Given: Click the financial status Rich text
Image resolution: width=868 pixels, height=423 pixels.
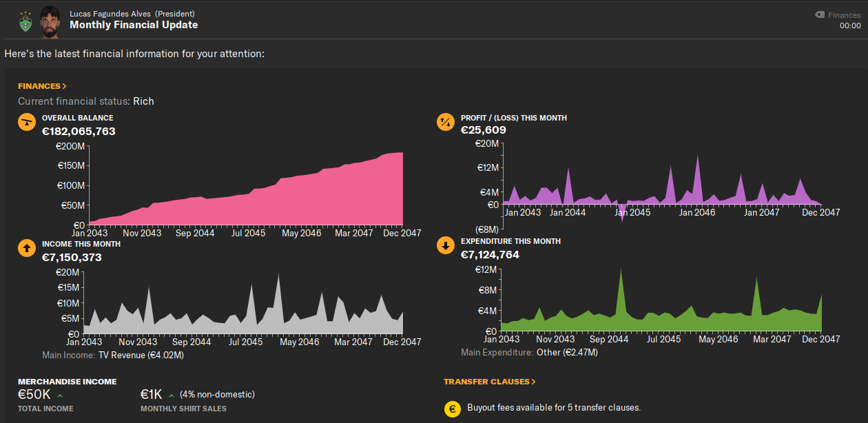Looking at the screenshot, I should click(x=143, y=101).
